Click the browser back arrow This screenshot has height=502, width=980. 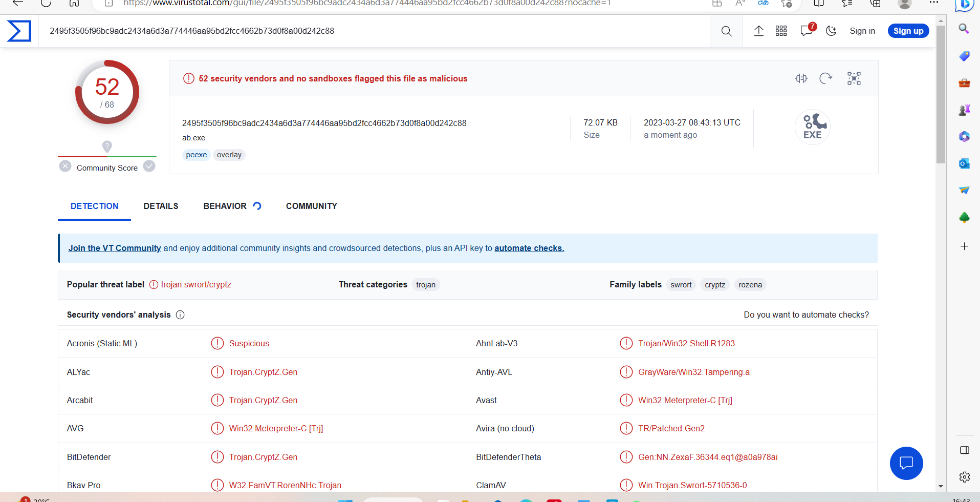click(18, 3)
